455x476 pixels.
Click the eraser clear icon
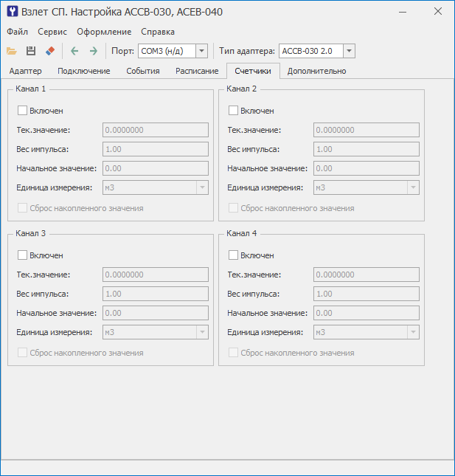point(50,51)
